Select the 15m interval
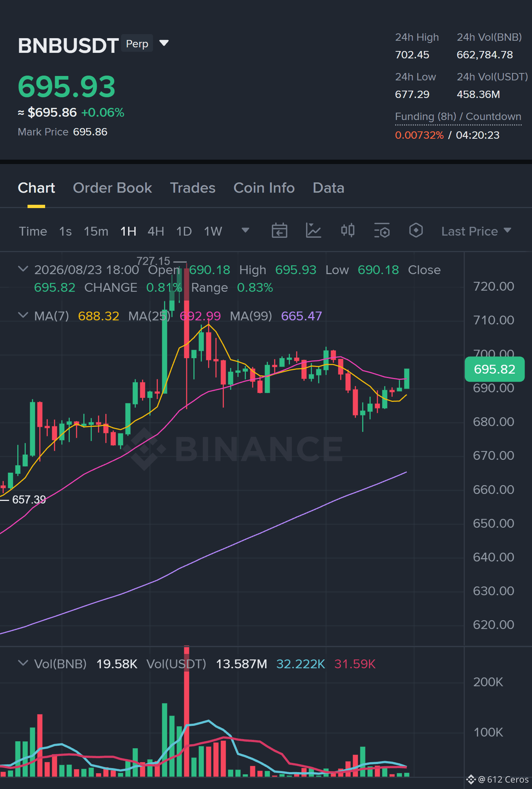Image resolution: width=532 pixels, height=789 pixels. point(96,231)
